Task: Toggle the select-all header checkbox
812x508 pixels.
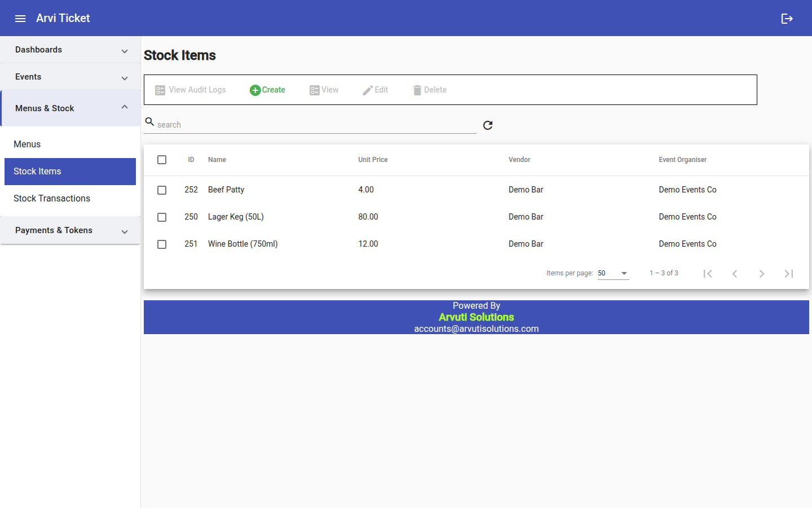Action: tap(162, 160)
